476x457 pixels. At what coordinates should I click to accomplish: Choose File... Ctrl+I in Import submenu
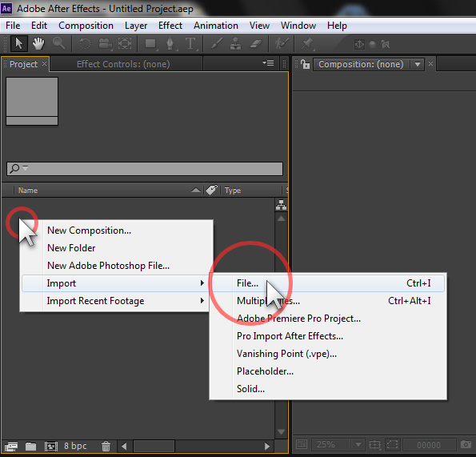click(328, 283)
